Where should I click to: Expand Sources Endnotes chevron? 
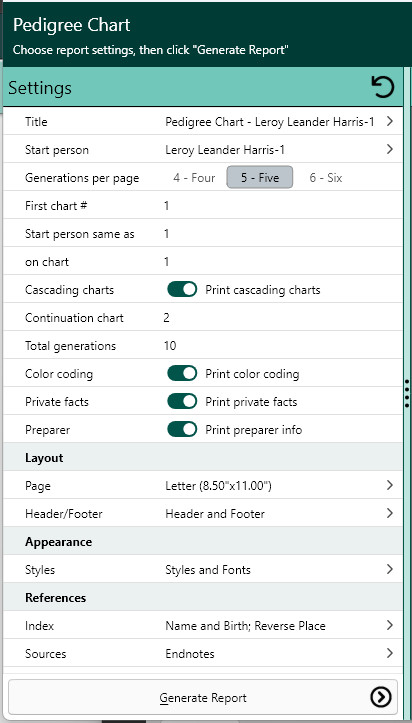pos(389,653)
